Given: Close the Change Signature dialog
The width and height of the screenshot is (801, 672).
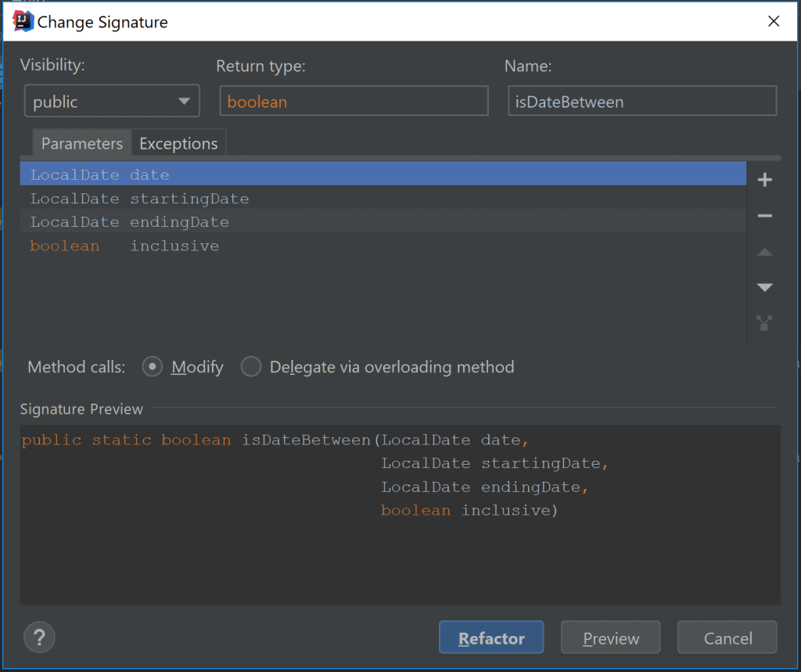Looking at the screenshot, I should tap(774, 21).
